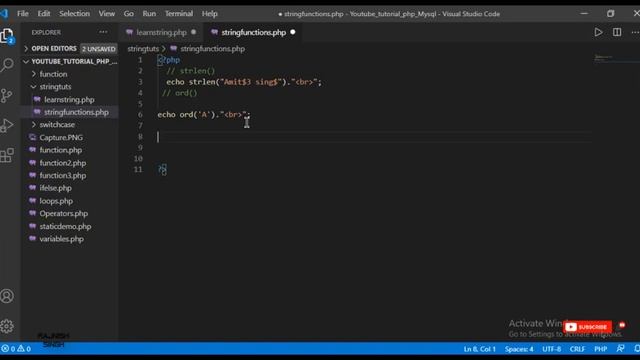This screenshot has height=360, width=640.
Task: Open the Help menu
Action: tap(209, 13)
